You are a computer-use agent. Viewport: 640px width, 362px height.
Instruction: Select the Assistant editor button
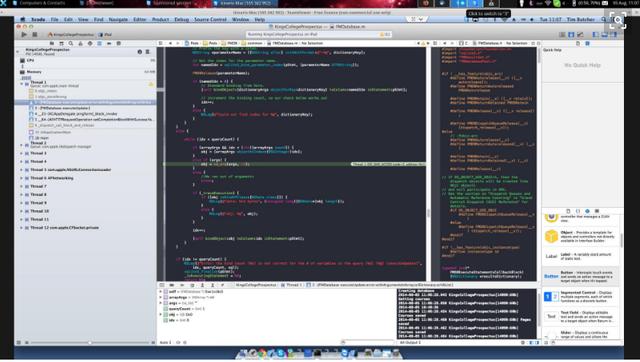point(571,35)
